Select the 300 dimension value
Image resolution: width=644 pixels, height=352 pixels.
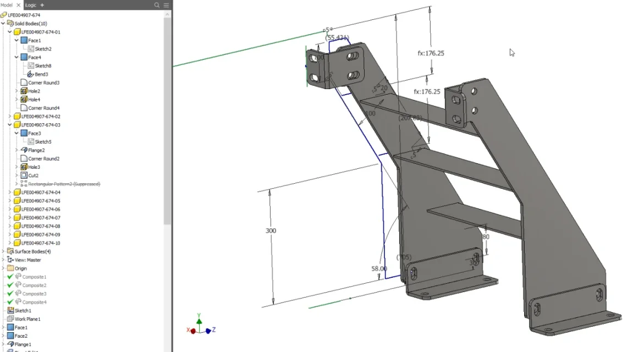271,231
